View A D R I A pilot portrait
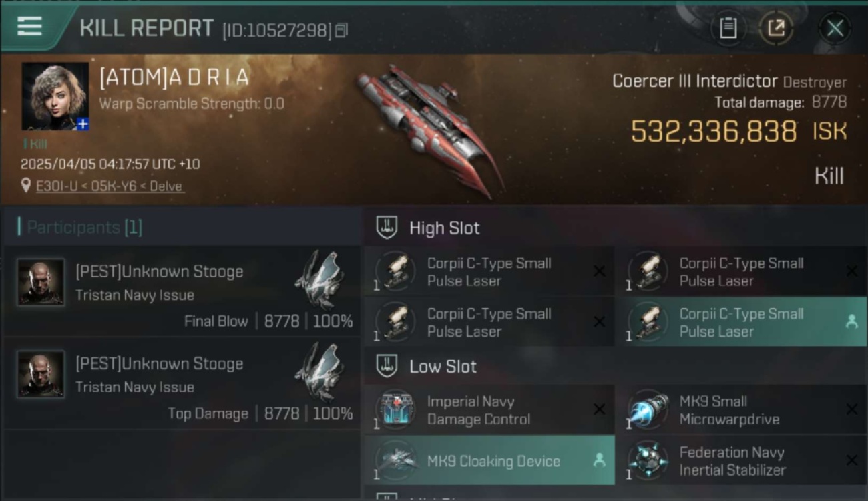Image resolution: width=868 pixels, height=501 pixels. pos(55,96)
